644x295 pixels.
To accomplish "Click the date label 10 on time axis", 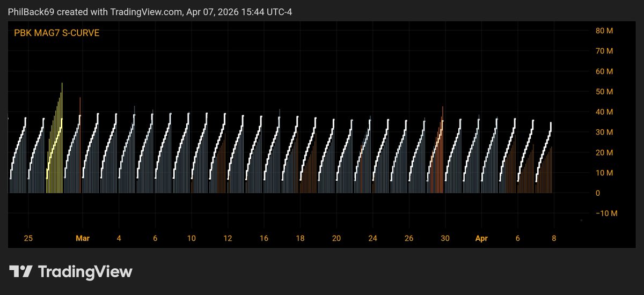I will 191,238.
